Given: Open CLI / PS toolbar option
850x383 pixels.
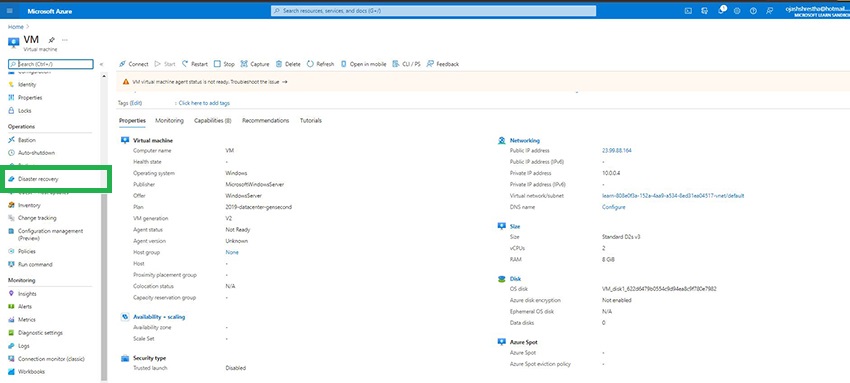Looking at the screenshot, I should [x=407, y=64].
